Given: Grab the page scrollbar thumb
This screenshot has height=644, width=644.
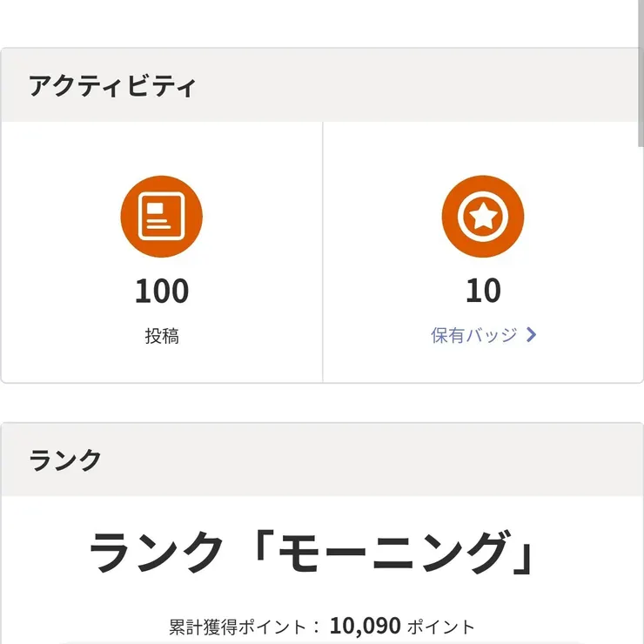Looking at the screenshot, I should pyautogui.click(x=641, y=70).
